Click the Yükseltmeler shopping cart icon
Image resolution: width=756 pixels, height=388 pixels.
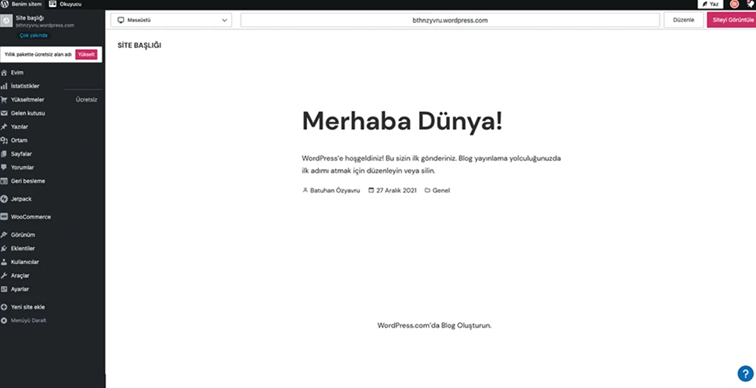pyautogui.click(x=4, y=100)
